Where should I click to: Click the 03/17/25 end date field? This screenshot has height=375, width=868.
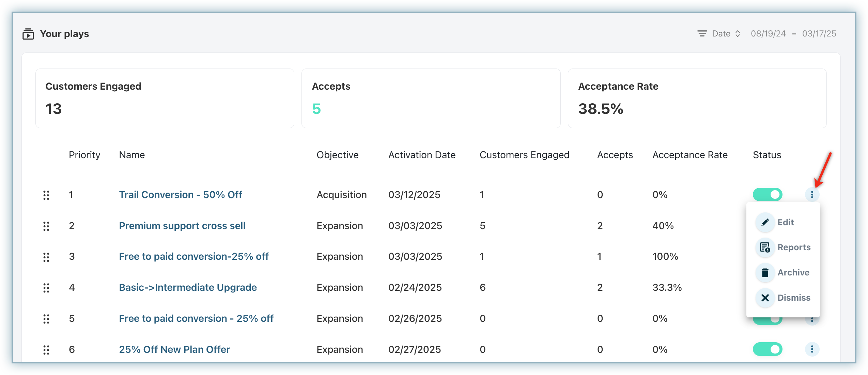click(819, 34)
